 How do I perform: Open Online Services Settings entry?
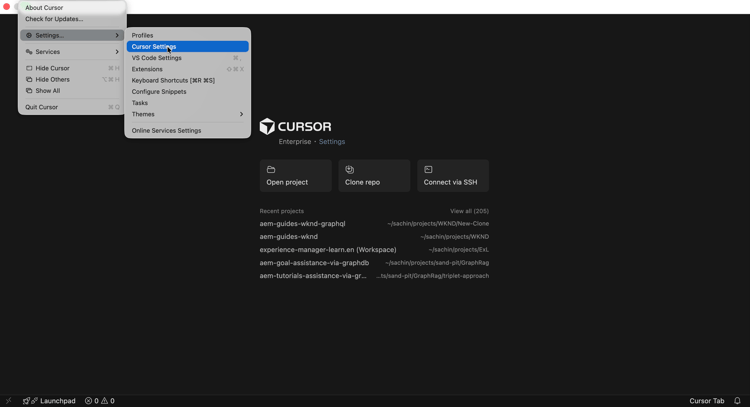tap(188, 131)
